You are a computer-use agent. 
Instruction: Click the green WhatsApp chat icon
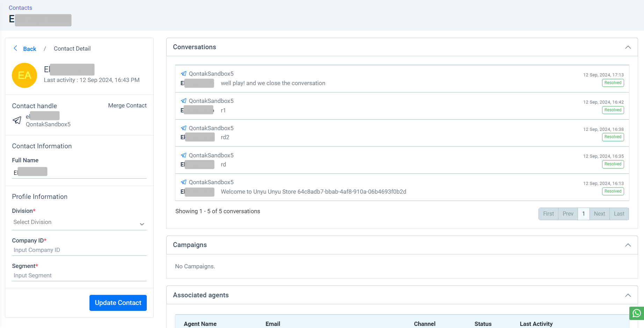coord(636,313)
